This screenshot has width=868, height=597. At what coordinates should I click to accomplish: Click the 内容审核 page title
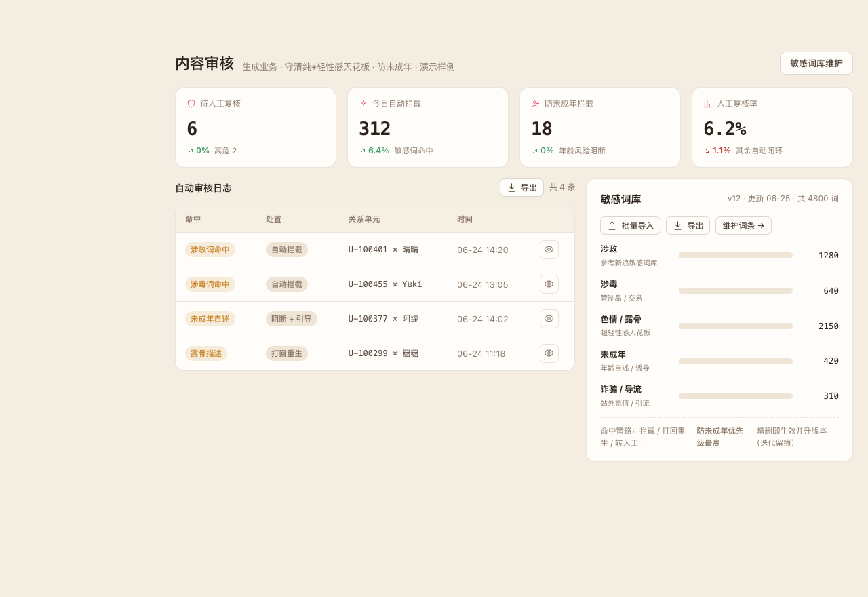point(204,64)
